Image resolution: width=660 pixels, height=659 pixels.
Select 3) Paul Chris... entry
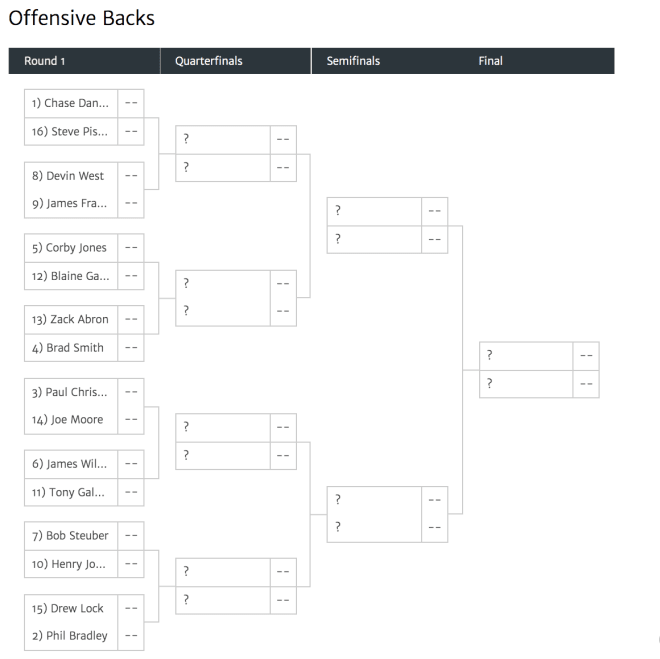(71, 392)
